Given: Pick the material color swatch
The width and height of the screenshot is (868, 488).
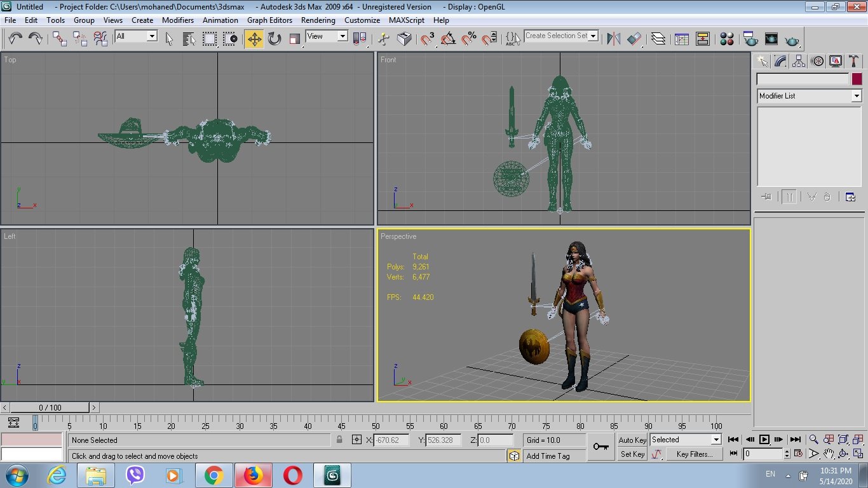Looking at the screenshot, I should click(857, 79).
